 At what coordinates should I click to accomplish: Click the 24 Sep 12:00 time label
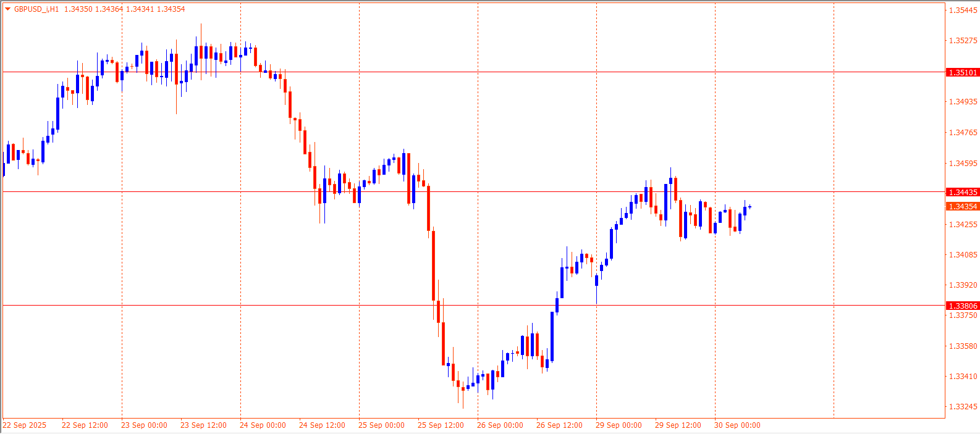tap(322, 425)
